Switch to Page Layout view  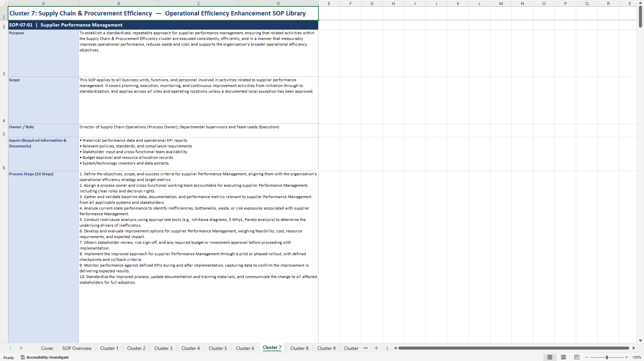(x=563, y=357)
